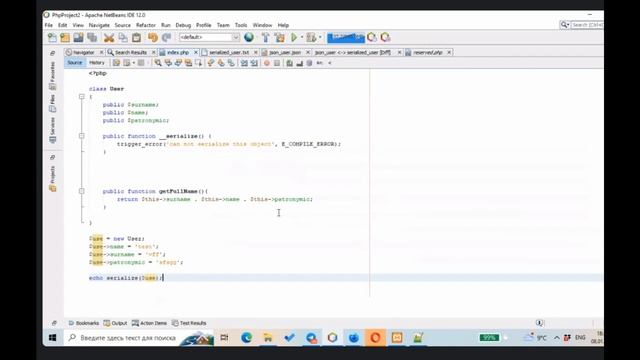Viewport: 640px width, 360px height.
Task: Click the Open Project icon
Action: point(78,38)
